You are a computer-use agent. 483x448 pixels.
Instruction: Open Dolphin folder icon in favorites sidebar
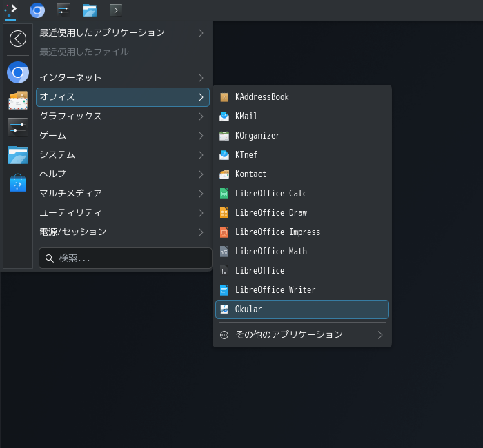click(18, 155)
